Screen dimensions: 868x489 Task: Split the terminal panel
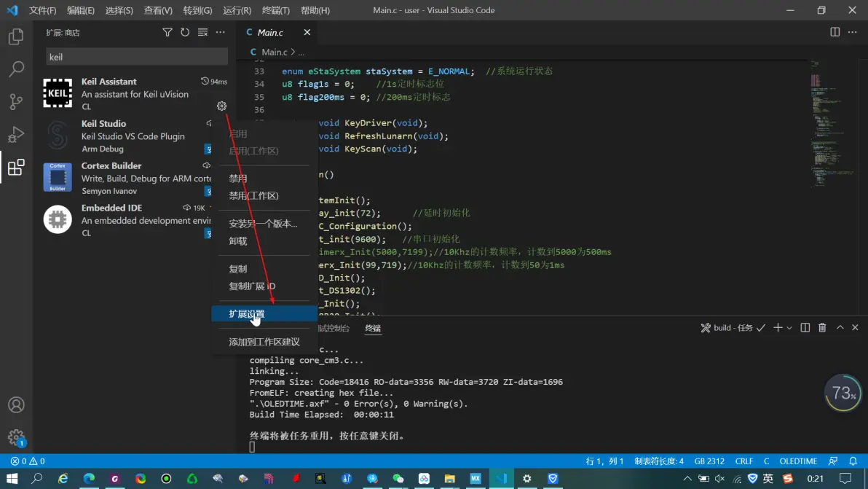[x=805, y=328]
